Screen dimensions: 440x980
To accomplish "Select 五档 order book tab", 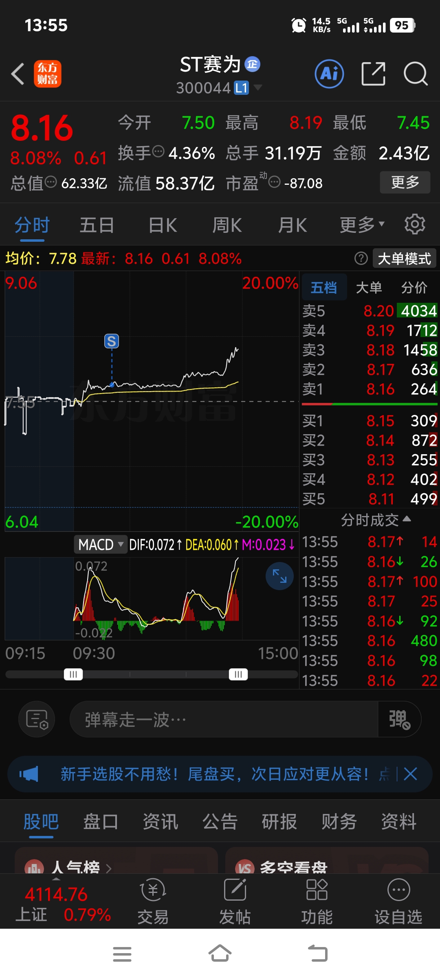I will (x=324, y=287).
